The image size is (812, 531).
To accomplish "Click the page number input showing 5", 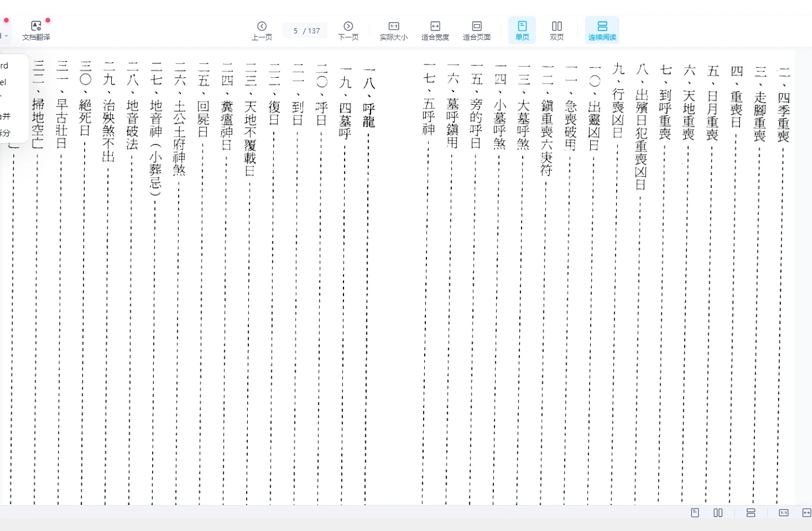I will tap(296, 31).
